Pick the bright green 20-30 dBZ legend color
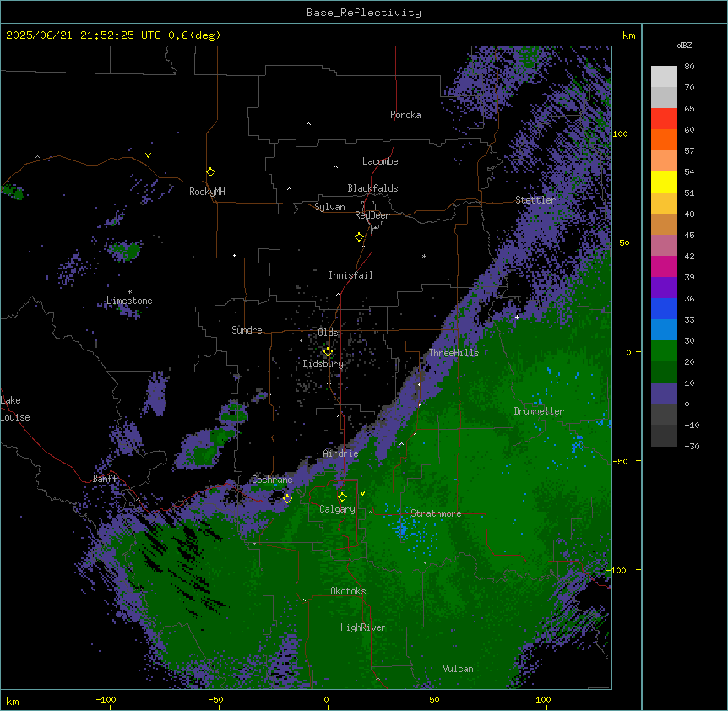728x711 pixels. tap(664, 351)
